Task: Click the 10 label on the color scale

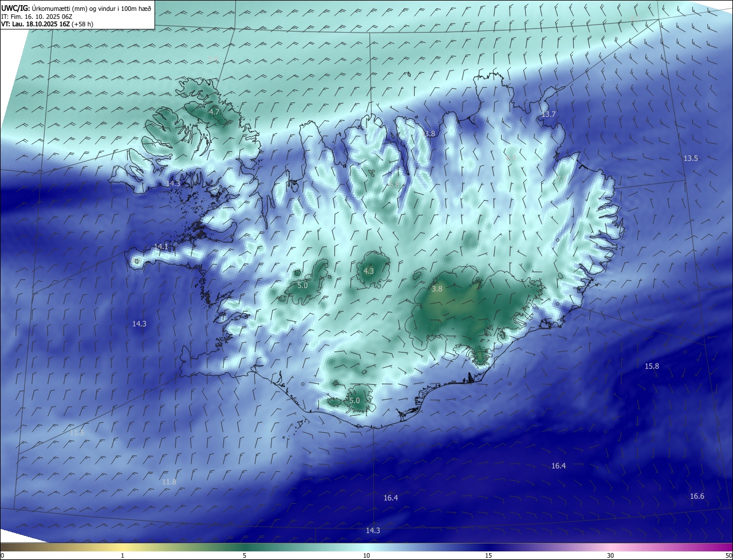Action: [x=366, y=555]
